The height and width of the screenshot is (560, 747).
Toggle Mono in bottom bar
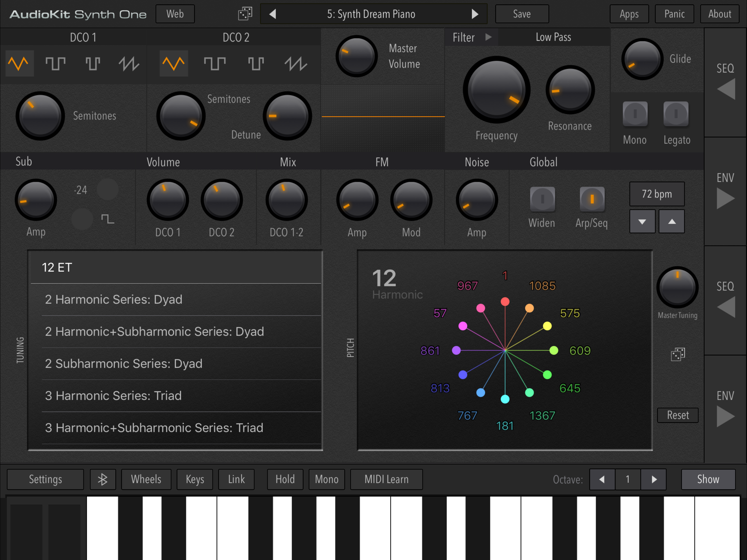326,479
